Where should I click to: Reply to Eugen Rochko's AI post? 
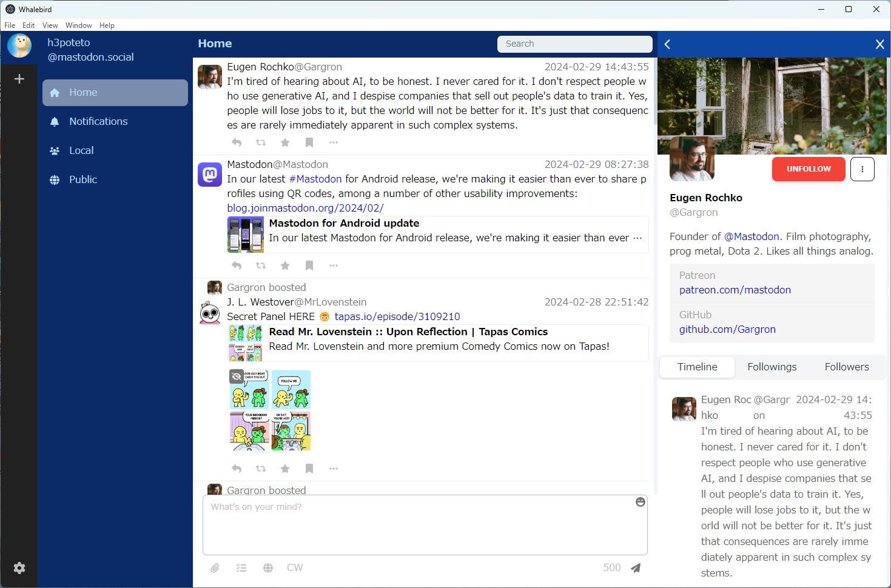coord(236,142)
